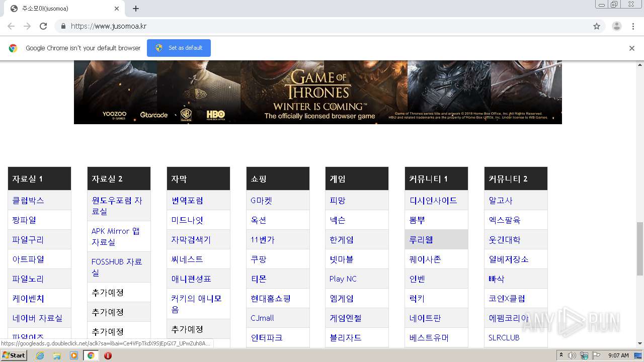Open a new browser tab
Screen dimensions: 644x362
[136, 9]
